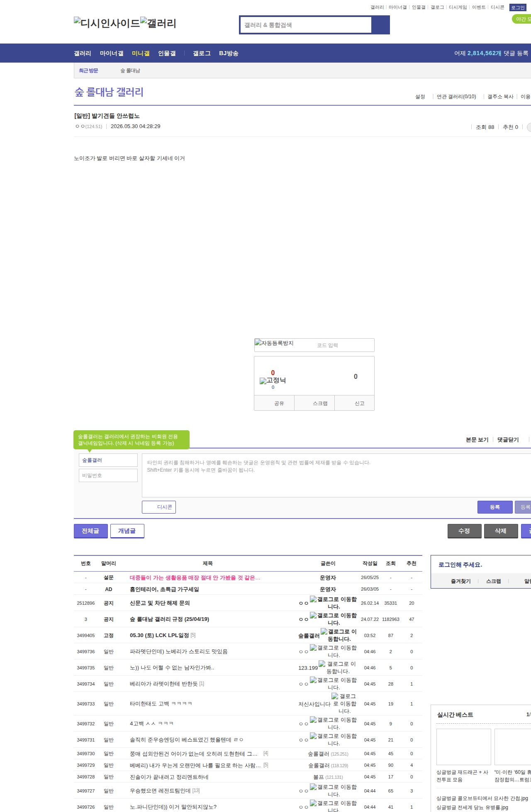Click the 디시인사이드 logo image
Viewport: 531px width, 812px height.
tap(107, 23)
